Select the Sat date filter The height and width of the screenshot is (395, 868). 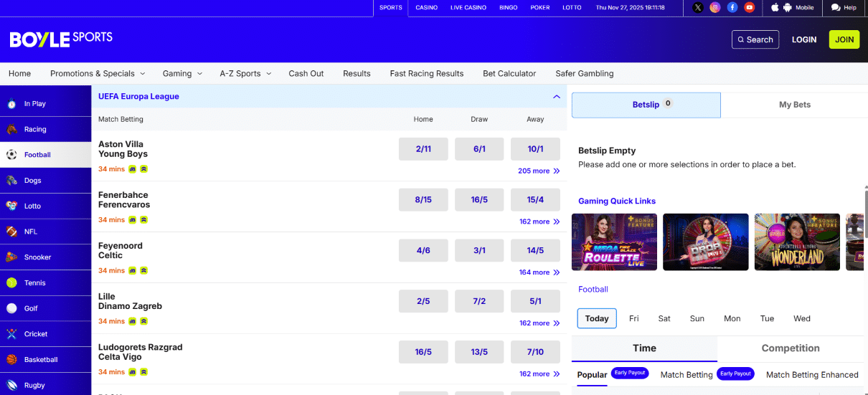(665, 319)
